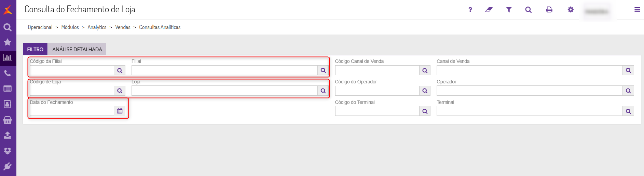Viewport: 644px width, 176px height.
Task: Click the Canal de Venda text field
Action: (x=529, y=70)
